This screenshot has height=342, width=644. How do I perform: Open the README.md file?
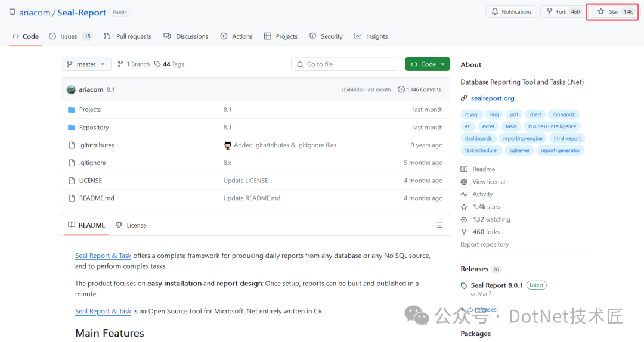click(96, 198)
